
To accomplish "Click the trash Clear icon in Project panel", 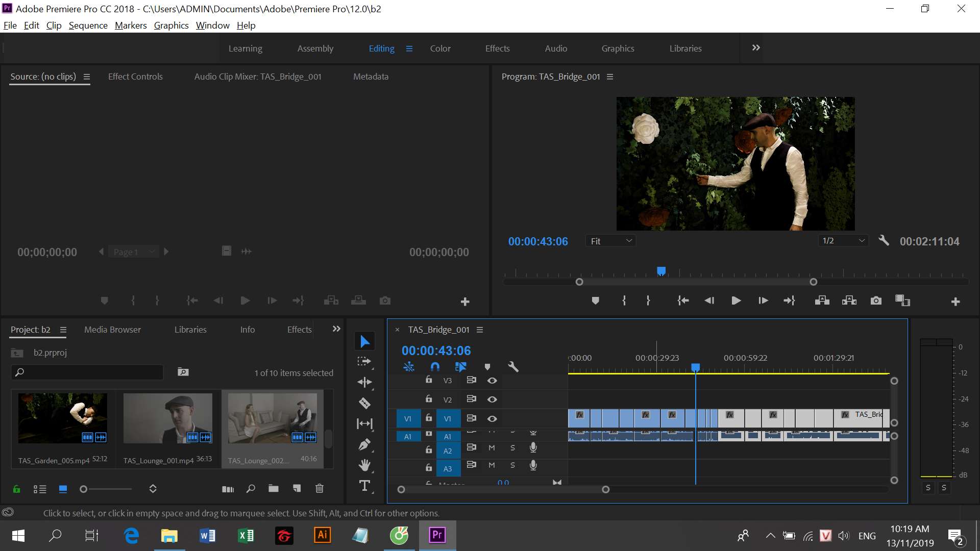I will pos(320,488).
